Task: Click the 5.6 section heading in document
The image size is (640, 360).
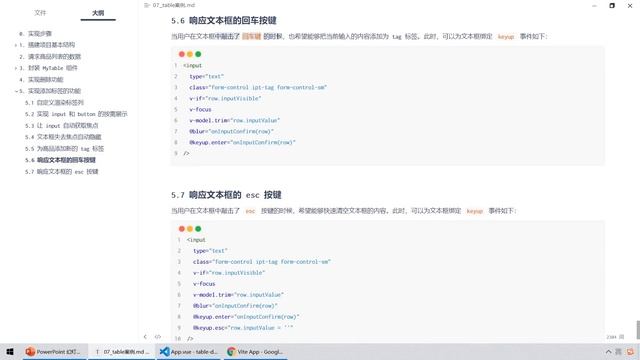Action: coord(224,20)
